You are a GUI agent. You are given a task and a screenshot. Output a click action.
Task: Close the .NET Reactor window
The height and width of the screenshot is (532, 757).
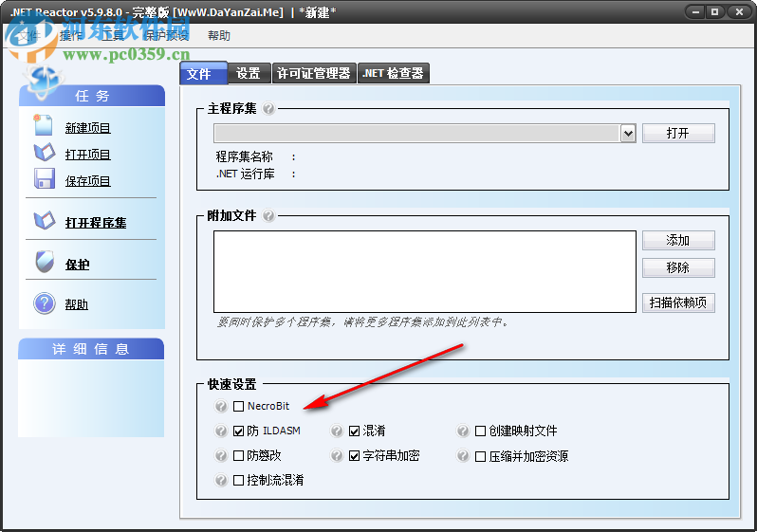coord(739,12)
